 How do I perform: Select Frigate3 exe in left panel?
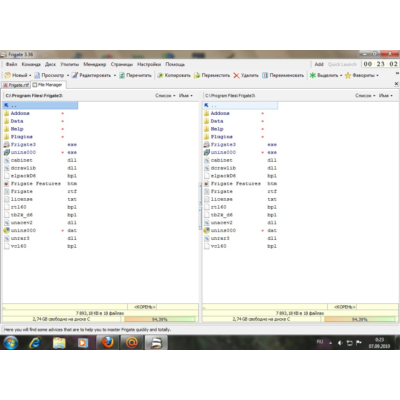tap(40, 145)
